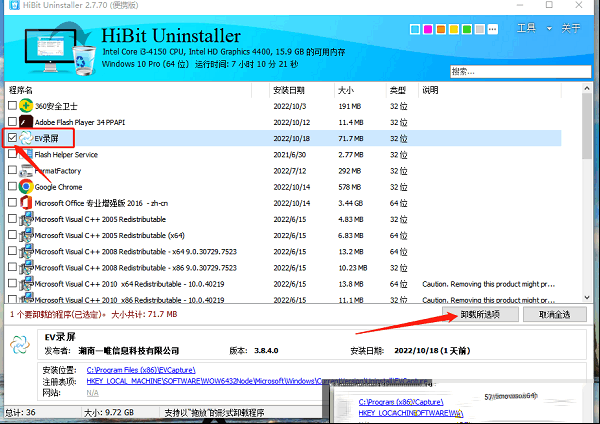Image resolution: width=600 pixels, height=424 pixels.
Task: Click Google Chrome size 578 MB
Action: pyautogui.click(x=350, y=187)
